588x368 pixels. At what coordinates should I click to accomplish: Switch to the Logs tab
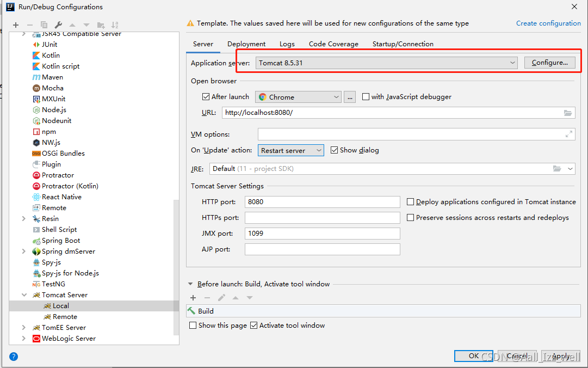click(x=287, y=44)
